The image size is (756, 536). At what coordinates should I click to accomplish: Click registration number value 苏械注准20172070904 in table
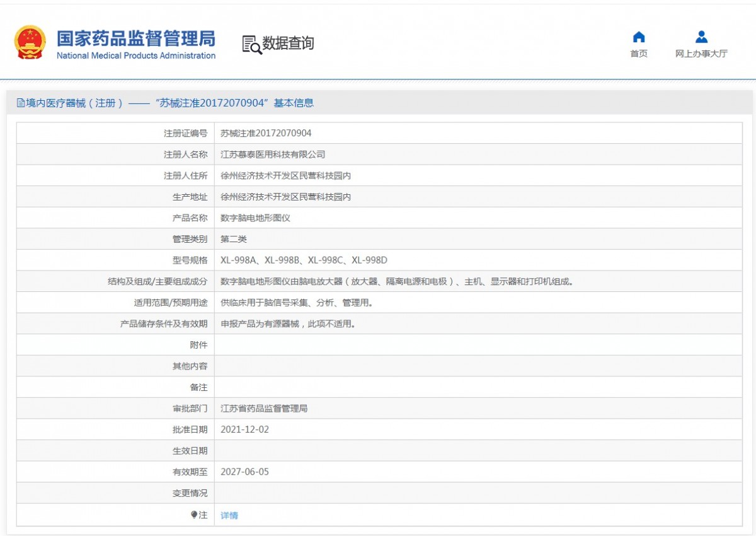(266, 133)
